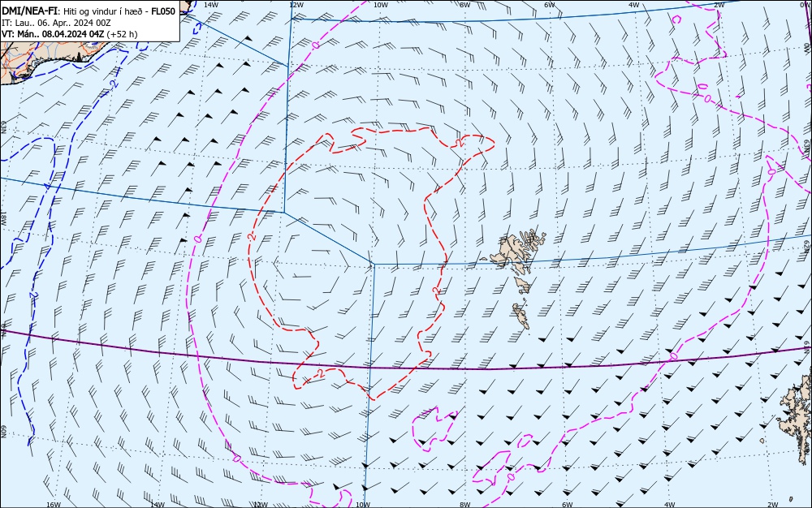
Task: Click the '14W' longitude label along the top edge
Action: pyautogui.click(x=211, y=4)
